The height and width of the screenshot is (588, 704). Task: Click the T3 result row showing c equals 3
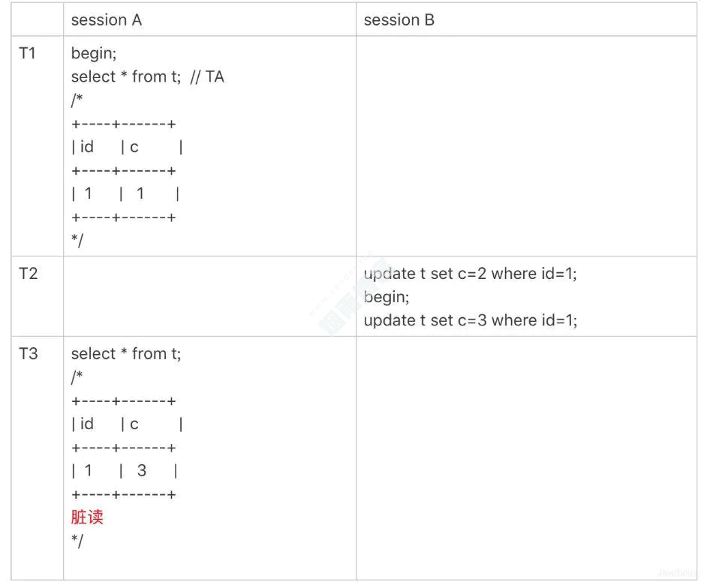[125, 471]
